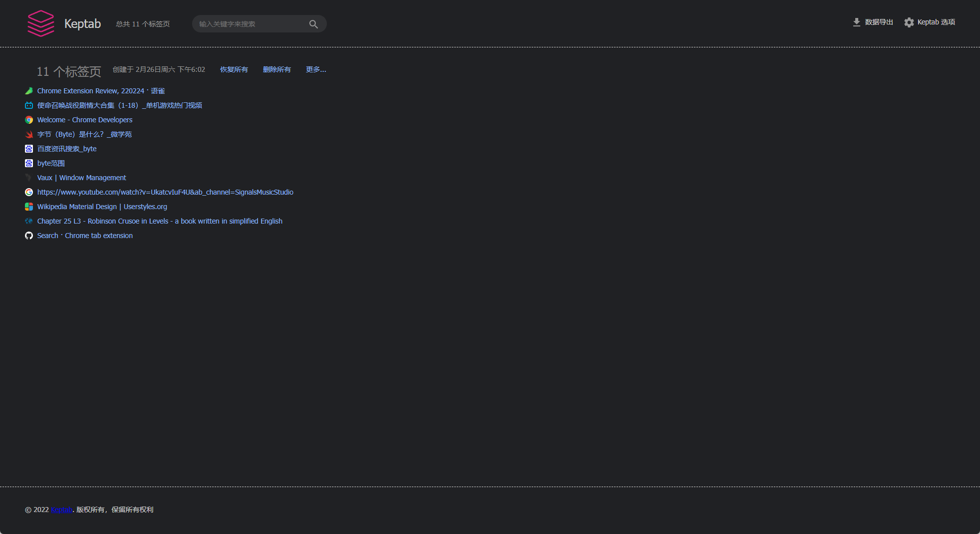Viewport: 980px width, 534px height.
Task: Delete all tabs with 删除所有
Action: (x=277, y=69)
